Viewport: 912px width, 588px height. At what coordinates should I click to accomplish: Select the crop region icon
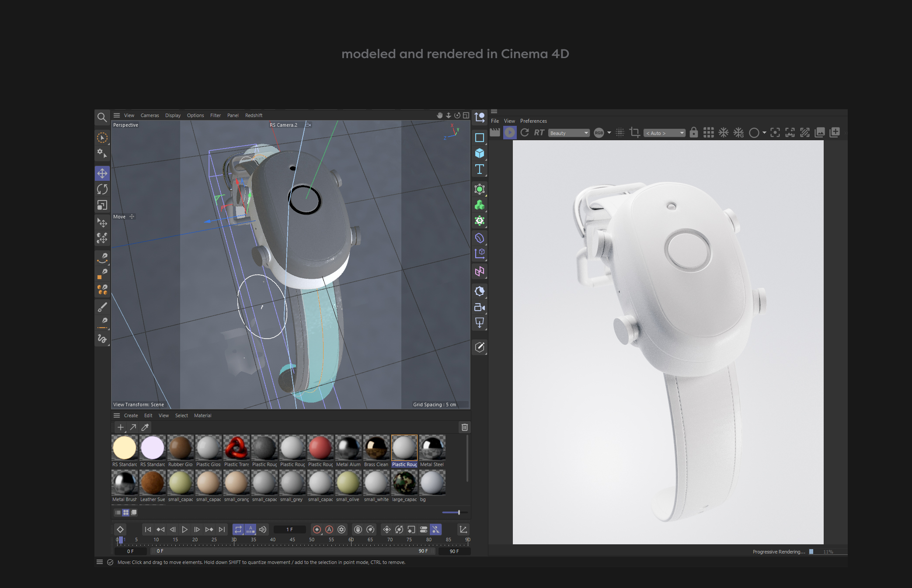coord(635,132)
